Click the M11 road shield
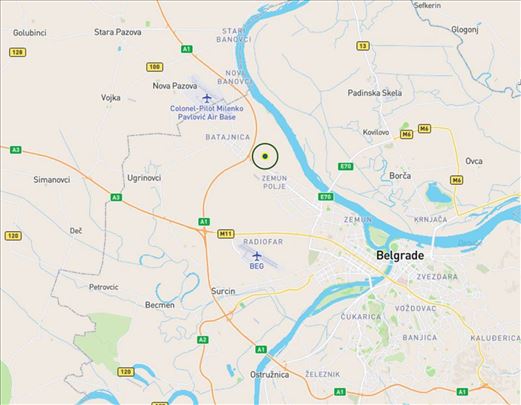Image resolution: width=521 pixels, height=405 pixels. pos(226,234)
